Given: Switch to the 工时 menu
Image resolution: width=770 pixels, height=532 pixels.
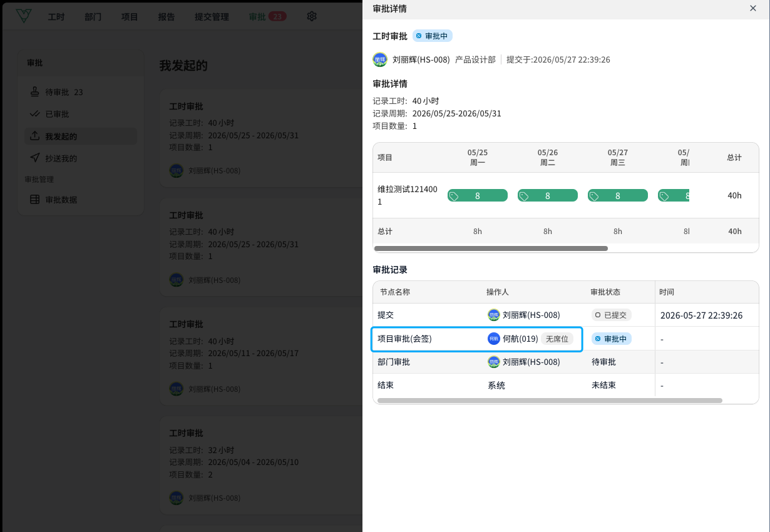Looking at the screenshot, I should (56, 17).
